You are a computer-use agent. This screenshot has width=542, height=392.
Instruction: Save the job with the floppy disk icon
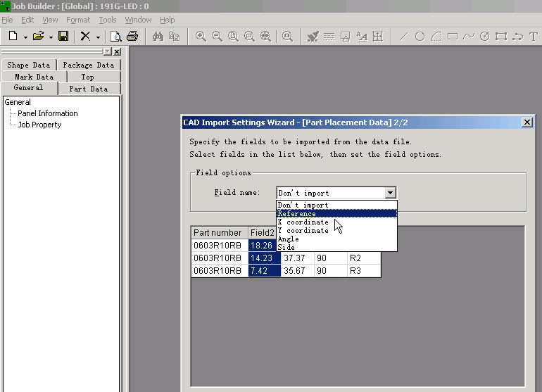tap(63, 36)
